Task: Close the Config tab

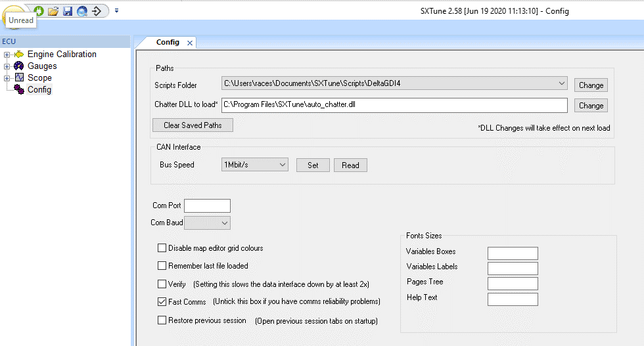Action: [190, 43]
